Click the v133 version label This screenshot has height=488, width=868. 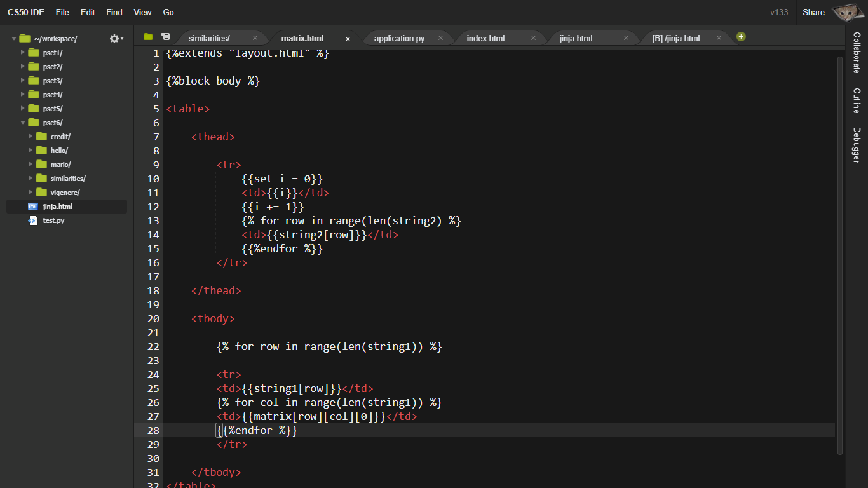coord(779,12)
